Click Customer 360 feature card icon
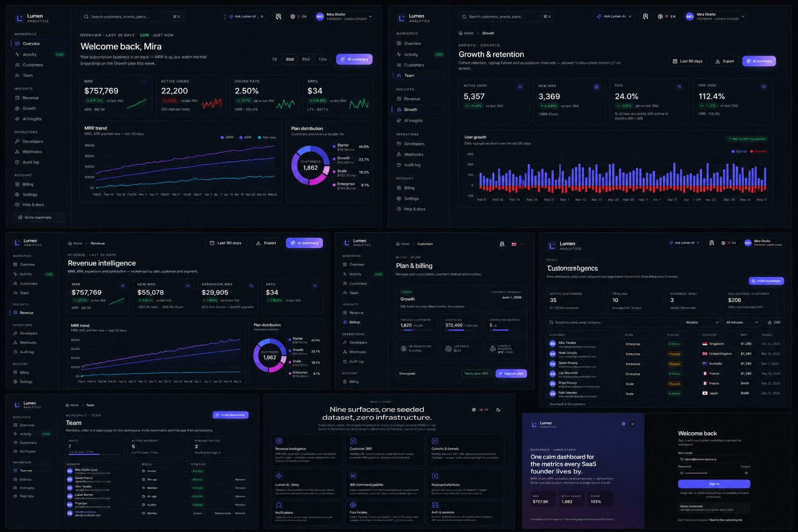Image resolution: width=798 pixels, height=532 pixels. 353,441
